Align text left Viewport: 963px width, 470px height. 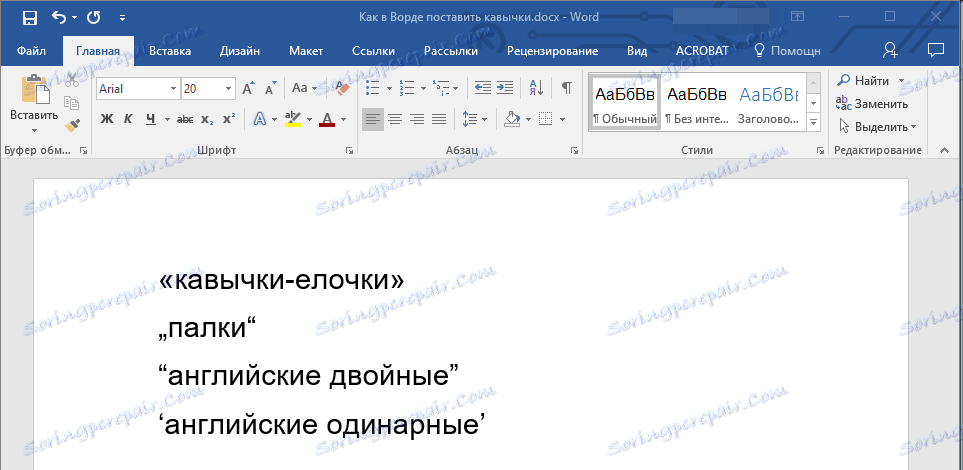372,119
